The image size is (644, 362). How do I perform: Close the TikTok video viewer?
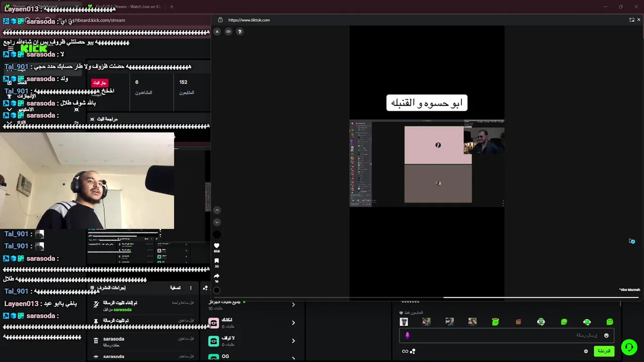217,31
